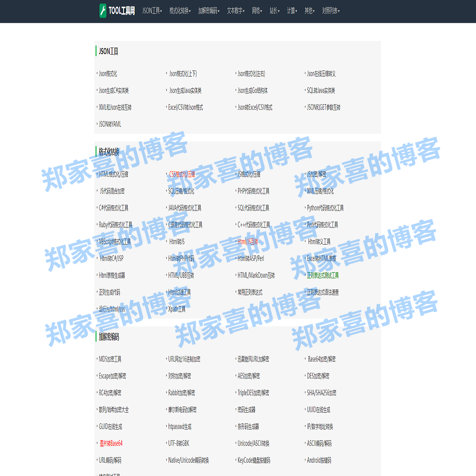
Task: Click the Xpath工具 link
Action: click(x=176, y=308)
